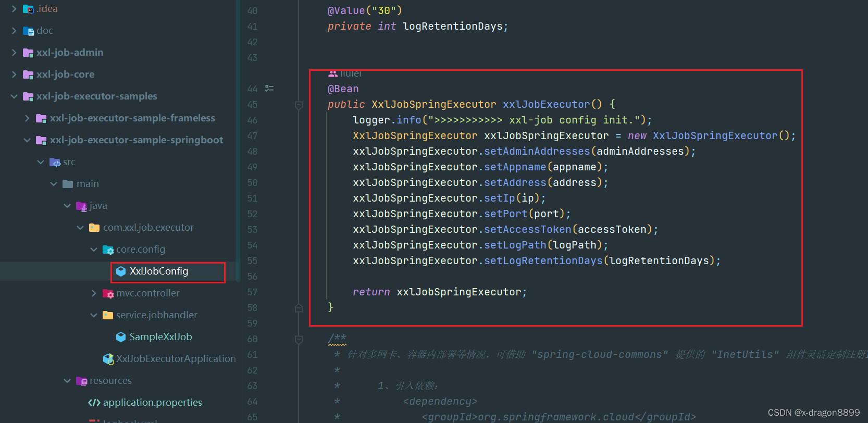Click the main folder icon

pos(68,184)
